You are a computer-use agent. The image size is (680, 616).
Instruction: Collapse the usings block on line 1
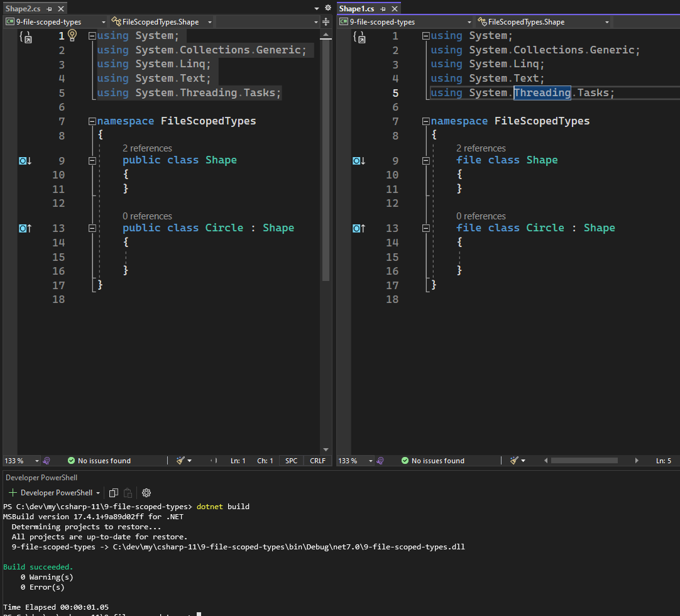(92, 36)
